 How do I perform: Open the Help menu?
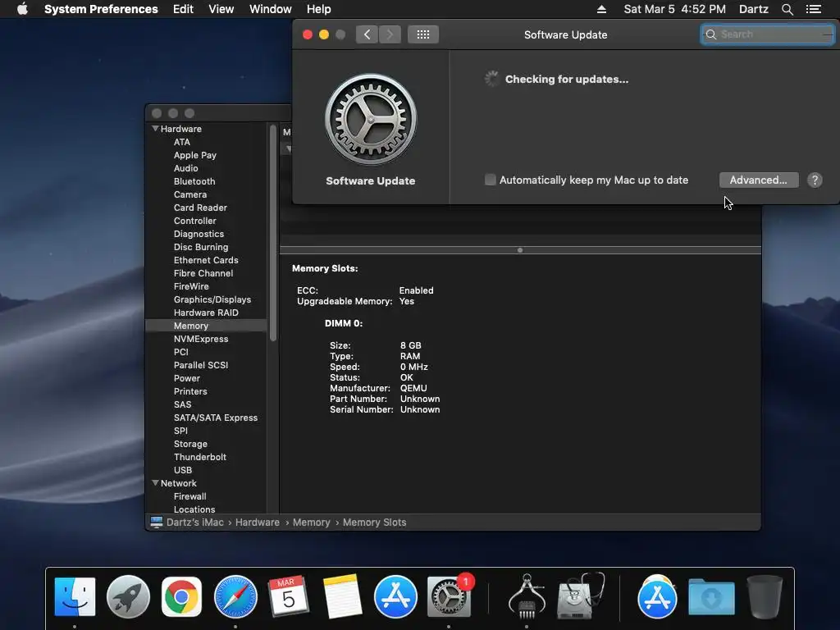pyautogui.click(x=319, y=9)
